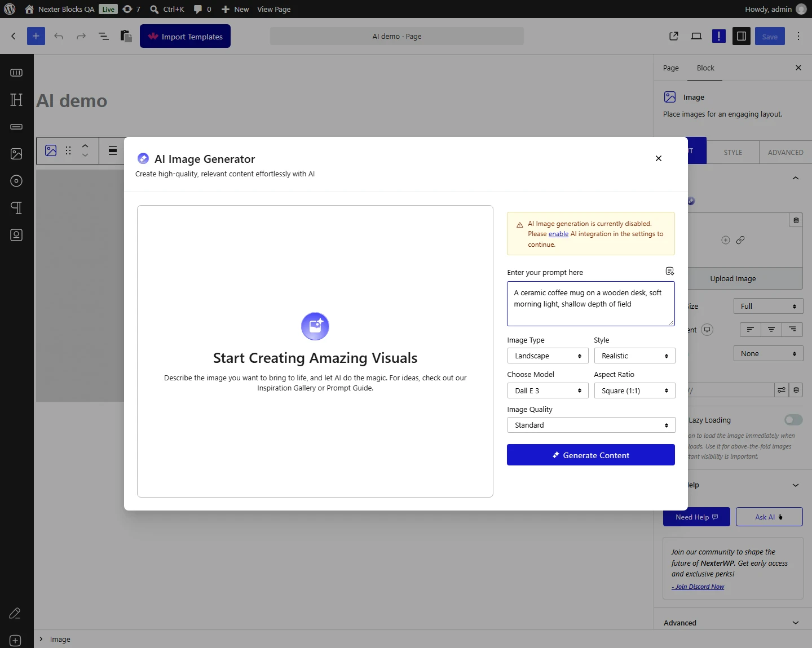
Task: Open the Choose Model dropdown
Action: [548, 390]
